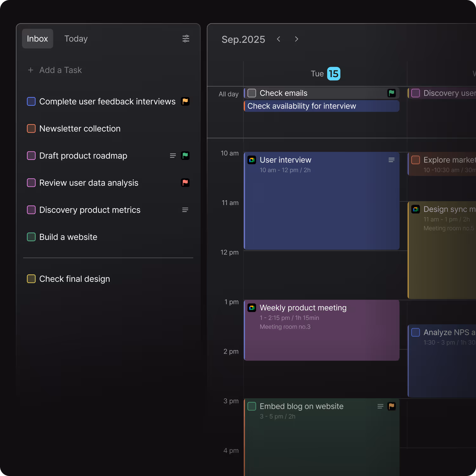The width and height of the screenshot is (476, 476).
Task: Open notes icon on Draft product roadmap
Action: pos(173,156)
